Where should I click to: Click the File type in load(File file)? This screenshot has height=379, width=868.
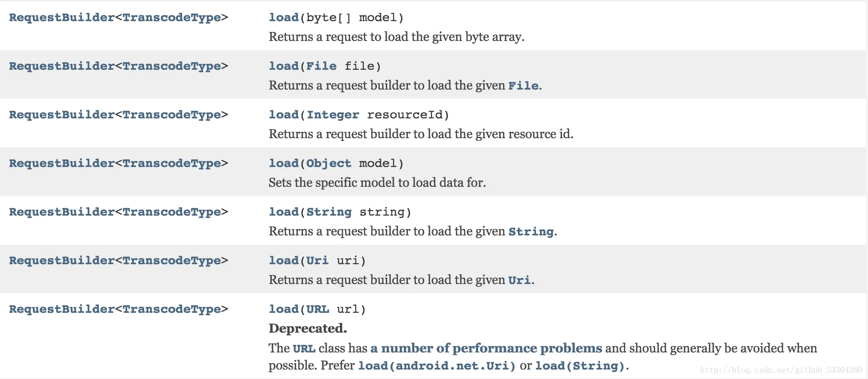click(x=321, y=66)
